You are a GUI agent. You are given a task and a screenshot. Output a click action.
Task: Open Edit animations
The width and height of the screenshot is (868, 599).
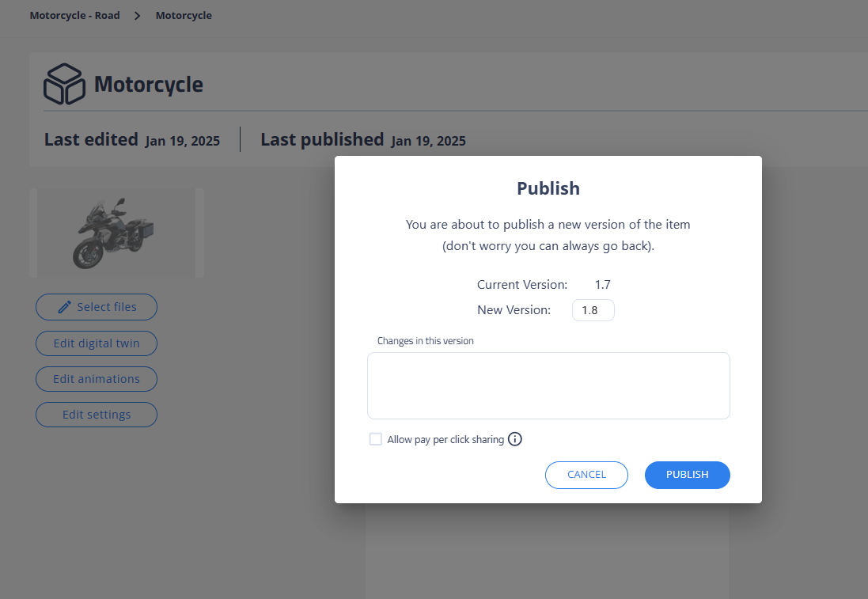click(x=97, y=379)
